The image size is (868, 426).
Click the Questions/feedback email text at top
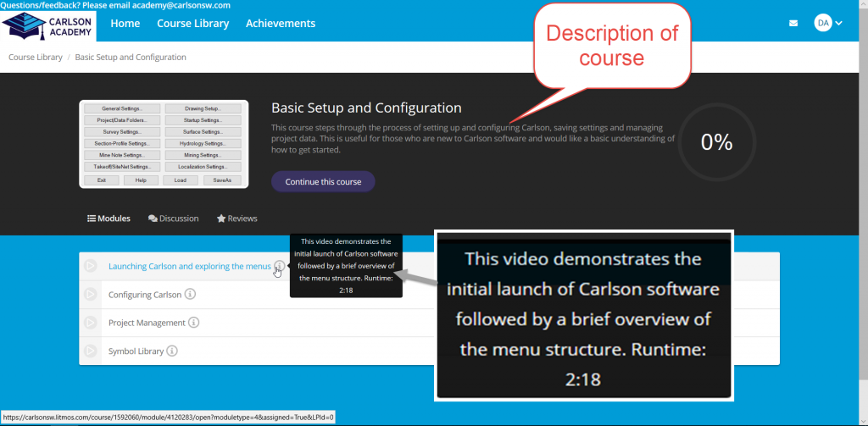click(x=115, y=5)
